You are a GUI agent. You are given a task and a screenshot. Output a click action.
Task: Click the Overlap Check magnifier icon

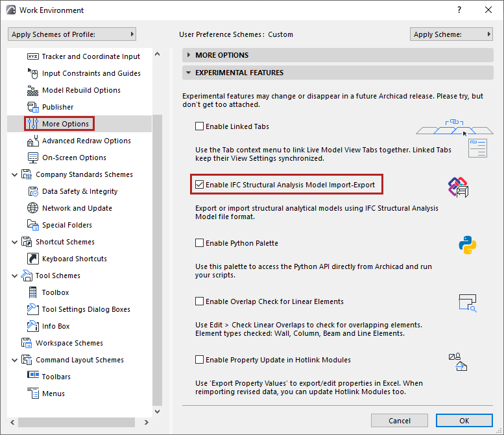coord(468,303)
